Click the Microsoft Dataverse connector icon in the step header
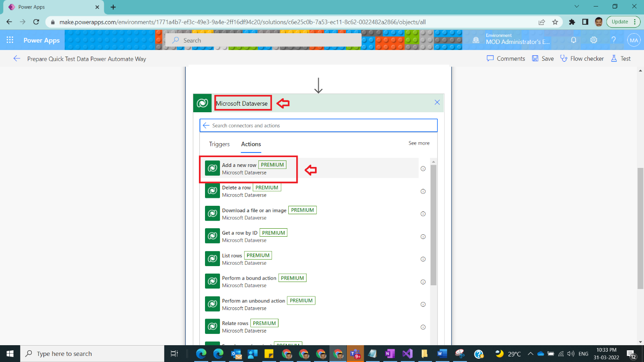The image size is (644, 362). [202, 102]
